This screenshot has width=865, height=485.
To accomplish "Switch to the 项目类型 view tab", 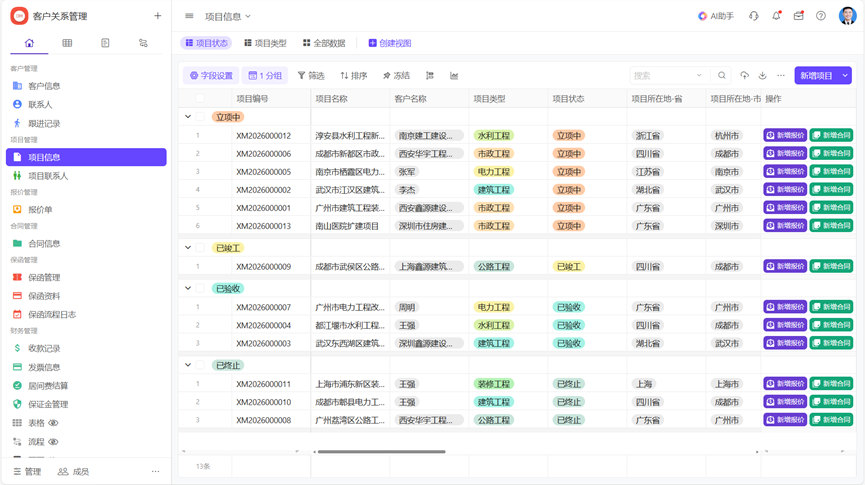I will coord(265,43).
